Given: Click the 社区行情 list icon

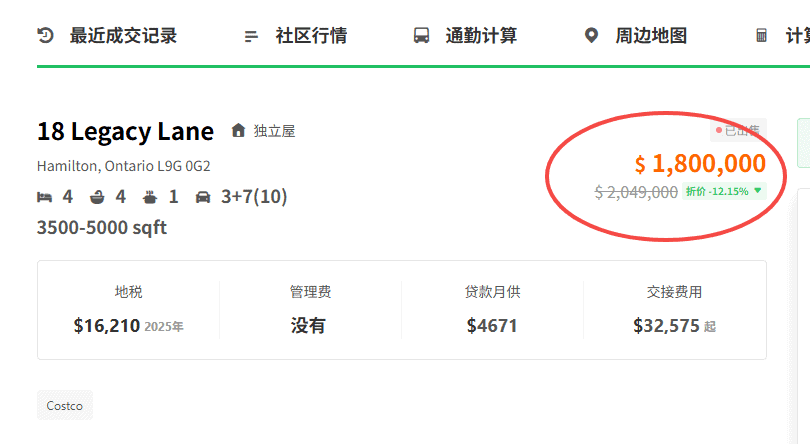Looking at the screenshot, I should click(x=251, y=37).
